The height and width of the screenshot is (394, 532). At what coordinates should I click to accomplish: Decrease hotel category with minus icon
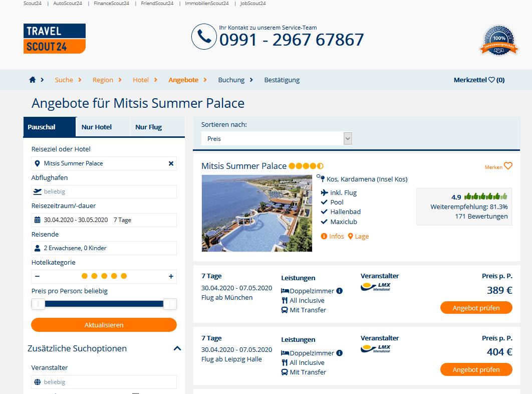38,276
